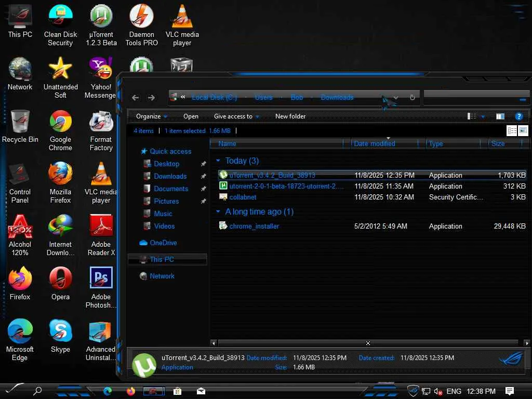Open Adobe Photoshop desktop icon
The width and height of the screenshot is (532, 399).
pos(101,288)
